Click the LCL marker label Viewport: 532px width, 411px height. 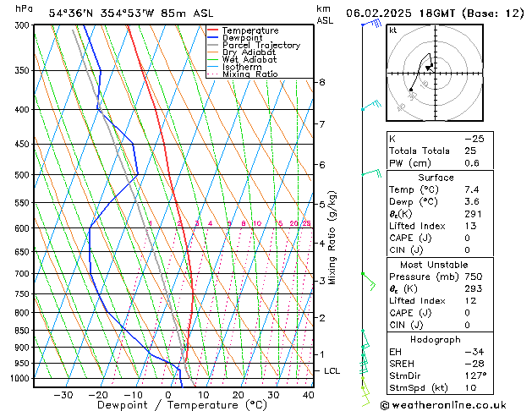point(332,371)
